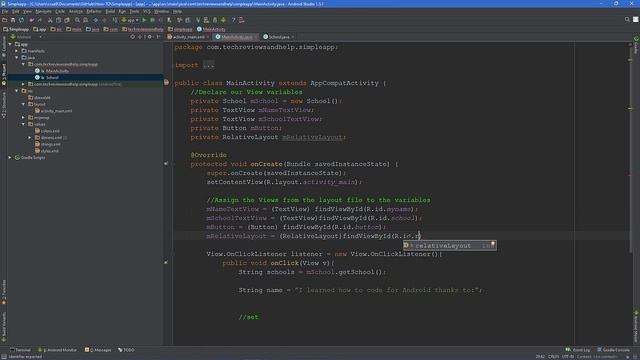This screenshot has height=360, width=640.
Task: Open the TODO tool window
Action: point(126,350)
